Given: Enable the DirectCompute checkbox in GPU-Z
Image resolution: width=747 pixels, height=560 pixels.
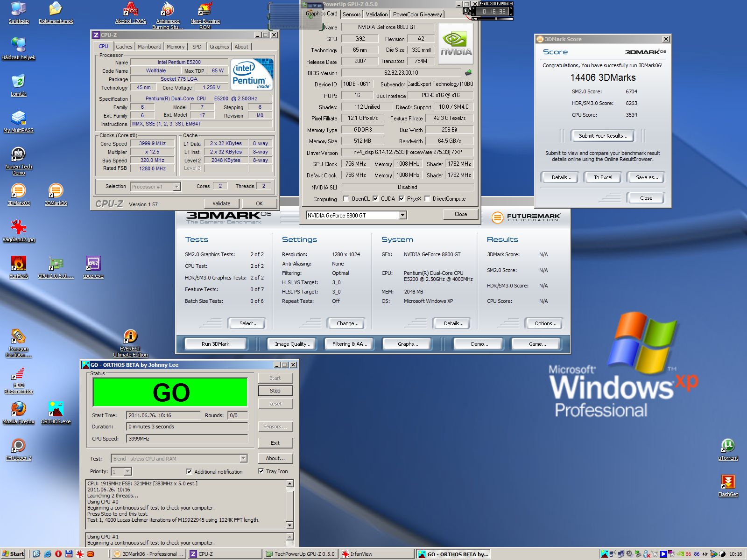Looking at the screenshot, I should (427, 199).
